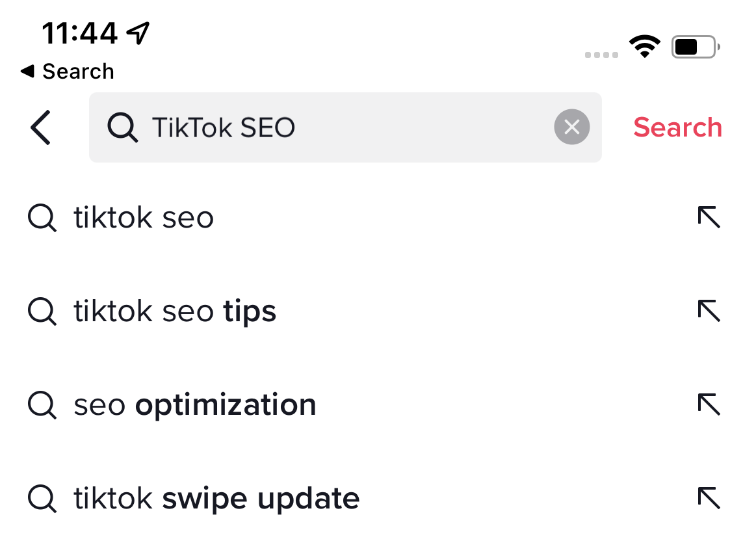The height and width of the screenshot is (541, 756).
Task: Select the "tiktok swipe update" suggestion
Action: click(x=216, y=498)
